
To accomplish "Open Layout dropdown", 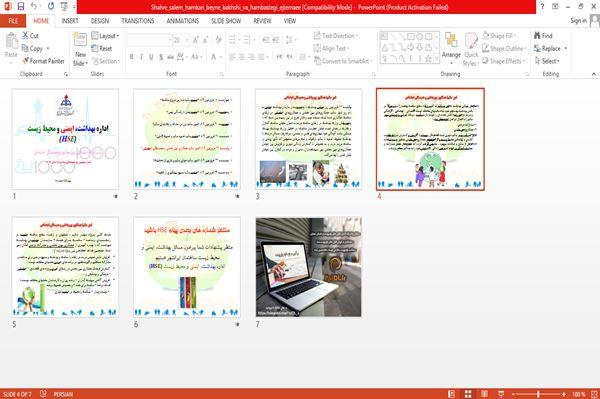I will 106,36.
